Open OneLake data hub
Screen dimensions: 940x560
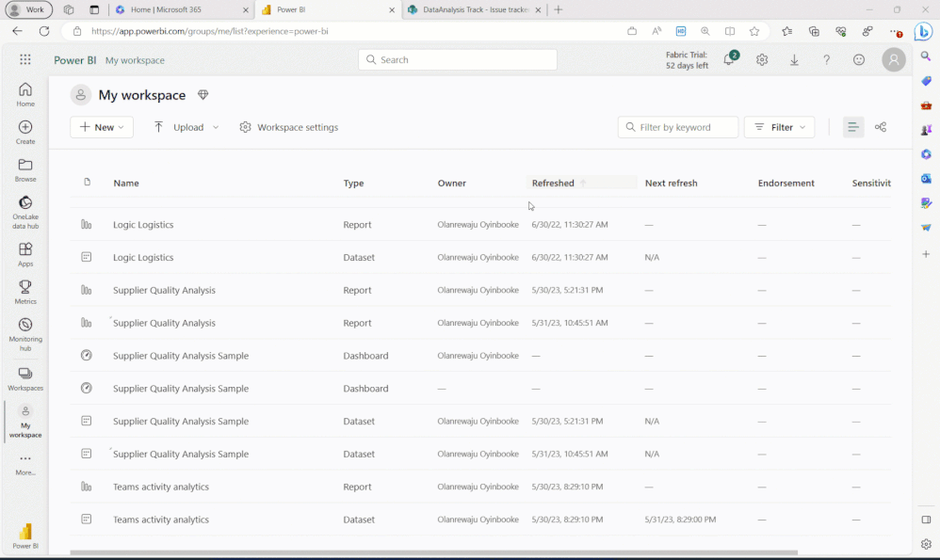pos(25,212)
